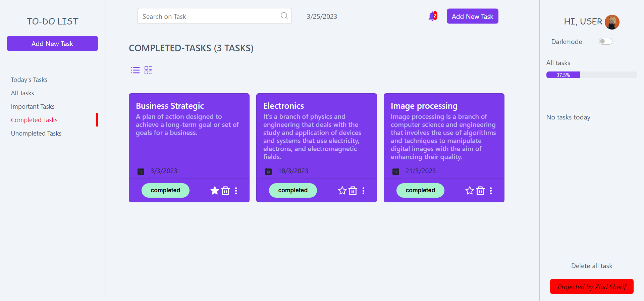Click the Image processing card title
Image resolution: width=644 pixels, height=301 pixels.
pos(424,106)
